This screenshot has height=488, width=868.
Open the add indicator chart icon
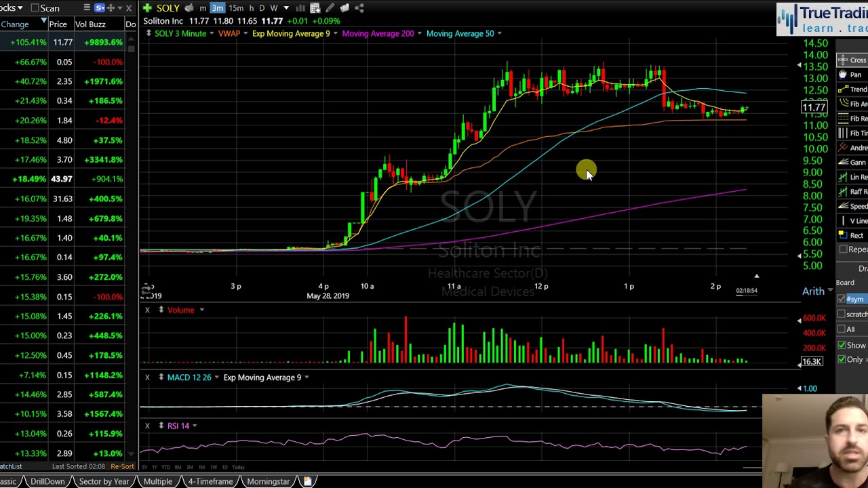pyautogui.click(x=315, y=8)
